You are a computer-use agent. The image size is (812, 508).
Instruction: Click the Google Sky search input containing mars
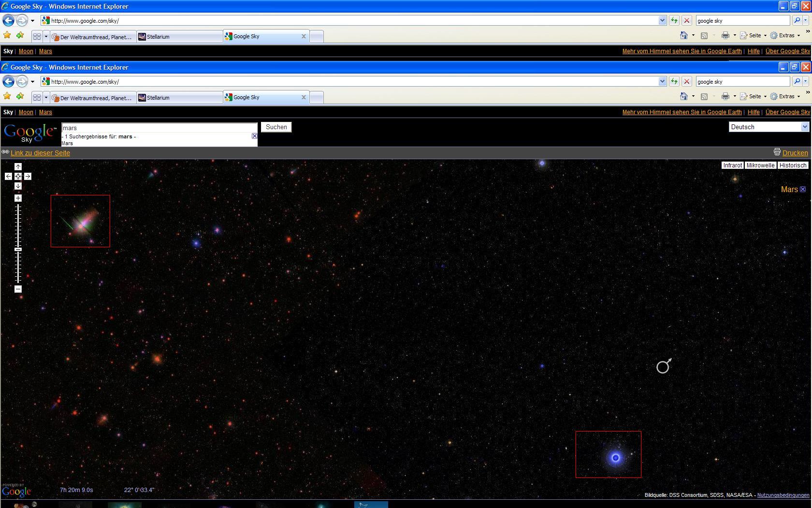click(159, 128)
